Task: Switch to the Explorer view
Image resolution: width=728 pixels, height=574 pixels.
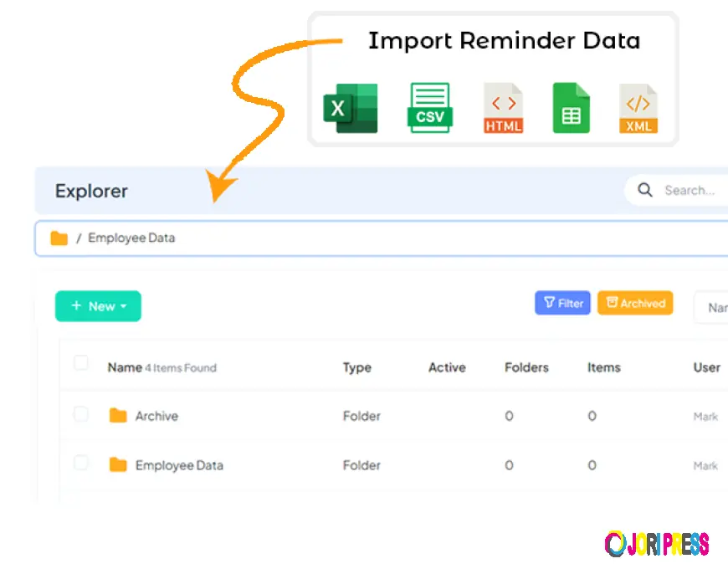Action: 90,191
